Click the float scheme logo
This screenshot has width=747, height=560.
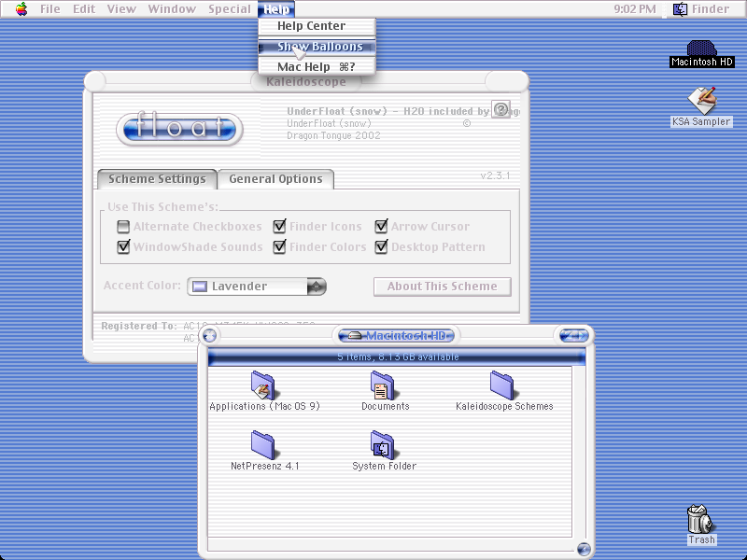(179, 129)
